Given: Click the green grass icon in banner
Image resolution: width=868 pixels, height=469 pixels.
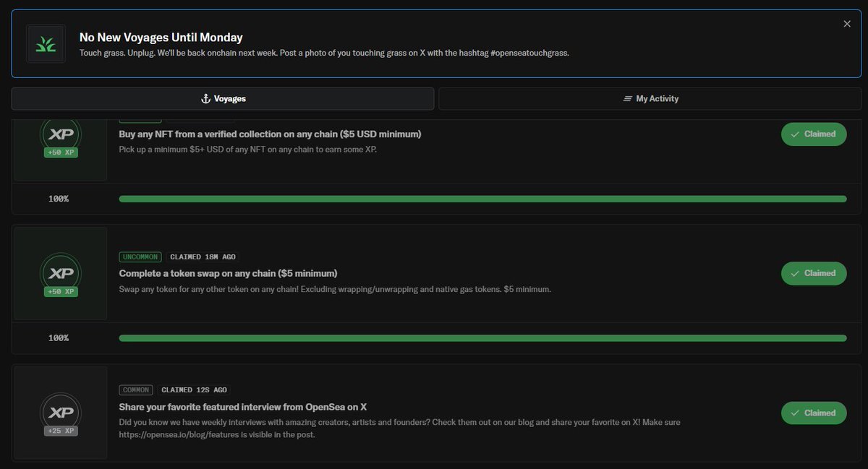Looking at the screenshot, I should click(46, 44).
